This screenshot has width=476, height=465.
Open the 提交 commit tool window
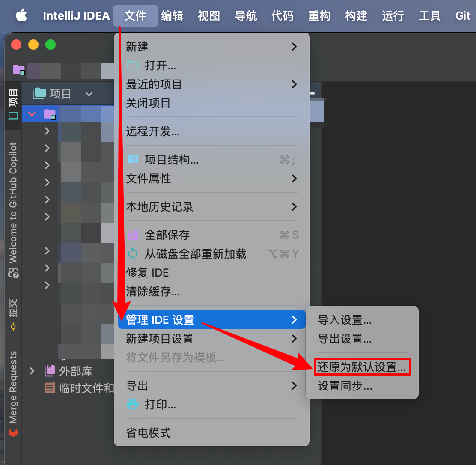coord(13,315)
